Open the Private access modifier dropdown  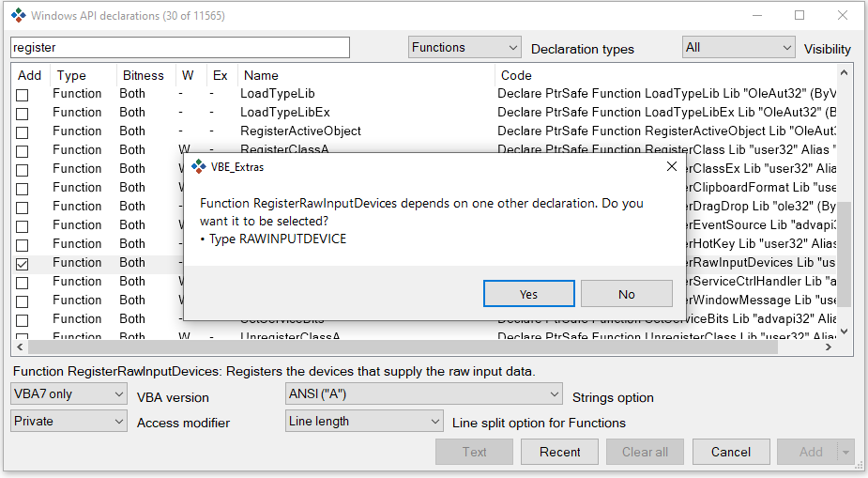click(69, 421)
